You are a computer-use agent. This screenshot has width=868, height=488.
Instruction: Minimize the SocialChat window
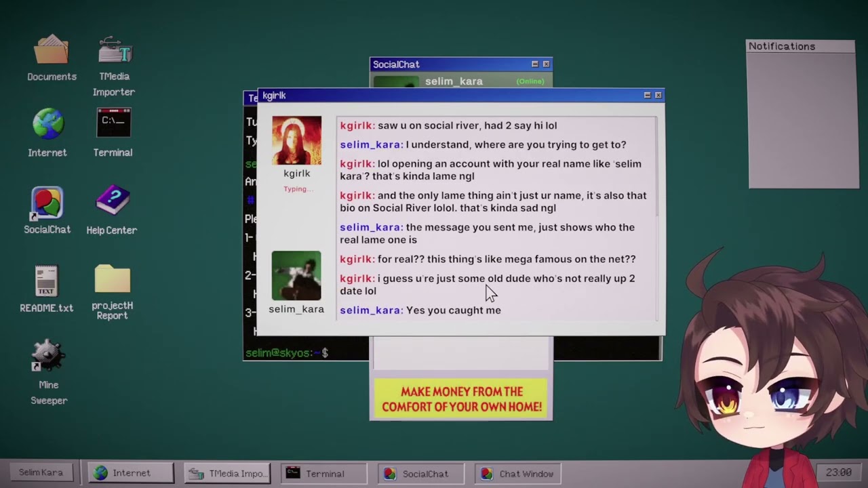534,64
